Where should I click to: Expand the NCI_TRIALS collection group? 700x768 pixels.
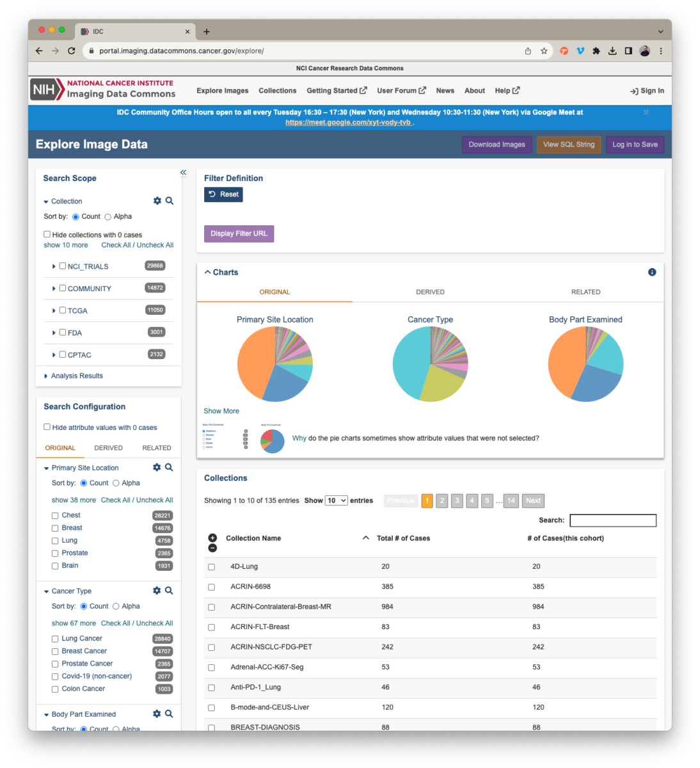point(54,266)
